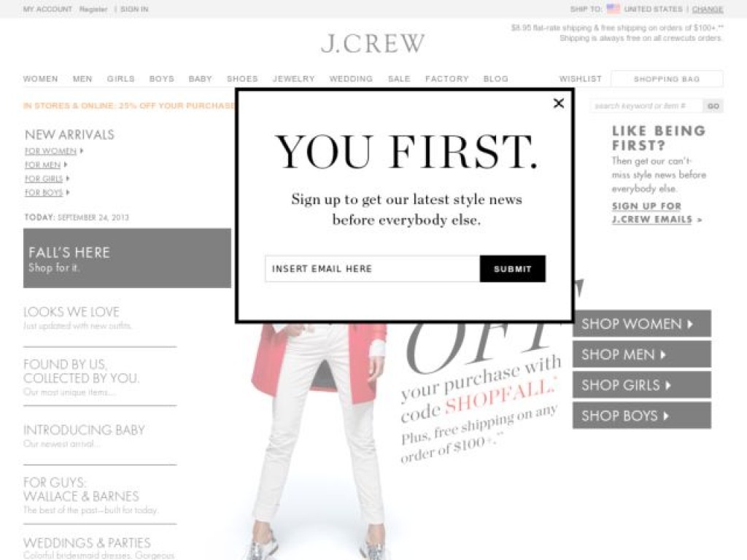The height and width of the screenshot is (560, 747).
Task: Click the Go search button
Action: point(713,106)
